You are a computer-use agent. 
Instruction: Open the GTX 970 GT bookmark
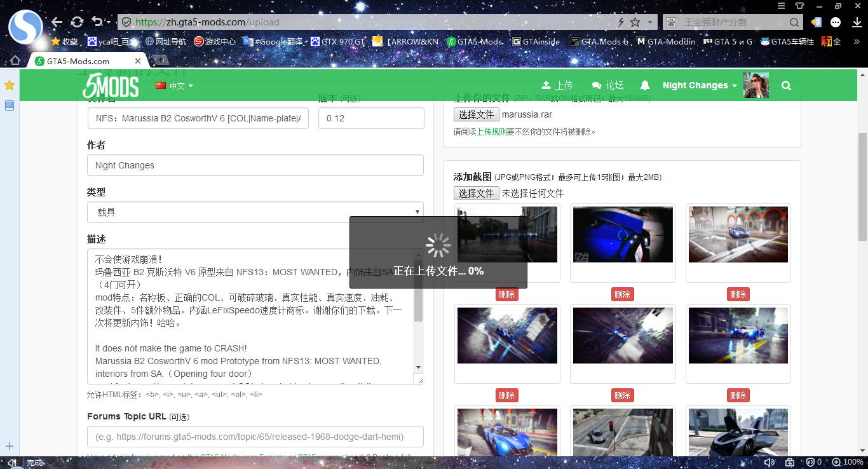coord(337,42)
